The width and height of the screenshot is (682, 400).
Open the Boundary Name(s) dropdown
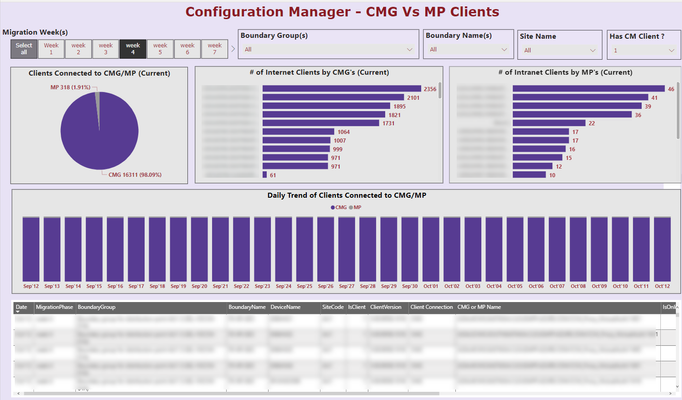(x=468, y=50)
